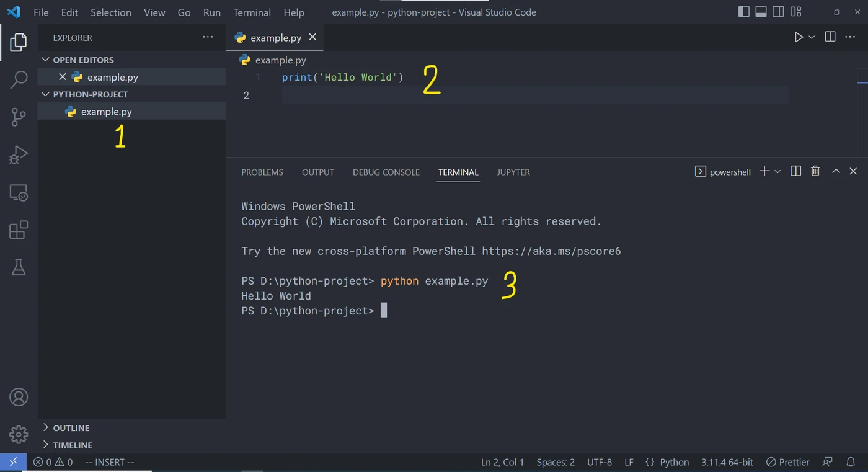Viewport: 868px width, 472px height.
Task: Switch to the Problems tab
Action: 262,172
